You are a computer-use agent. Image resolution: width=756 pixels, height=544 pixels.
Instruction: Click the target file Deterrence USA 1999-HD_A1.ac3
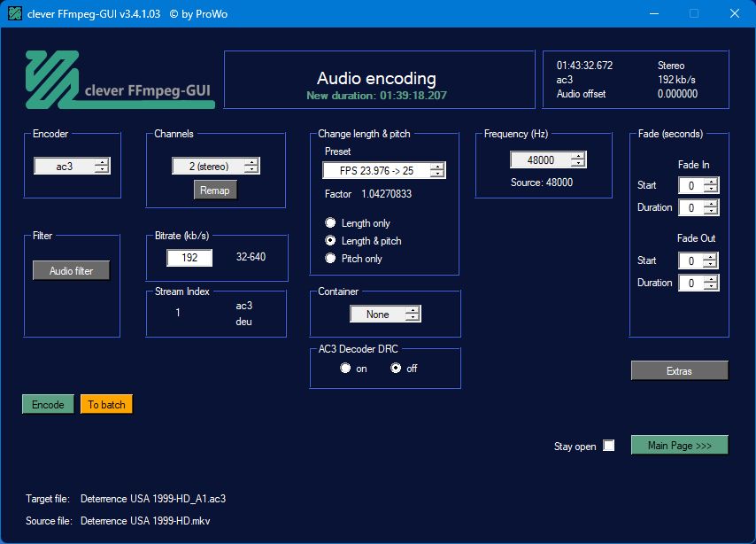153,499
